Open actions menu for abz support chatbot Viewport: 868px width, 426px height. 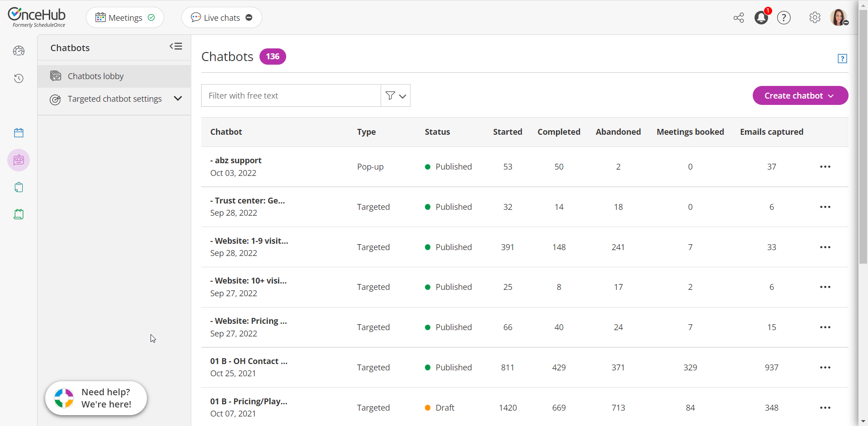click(x=825, y=167)
